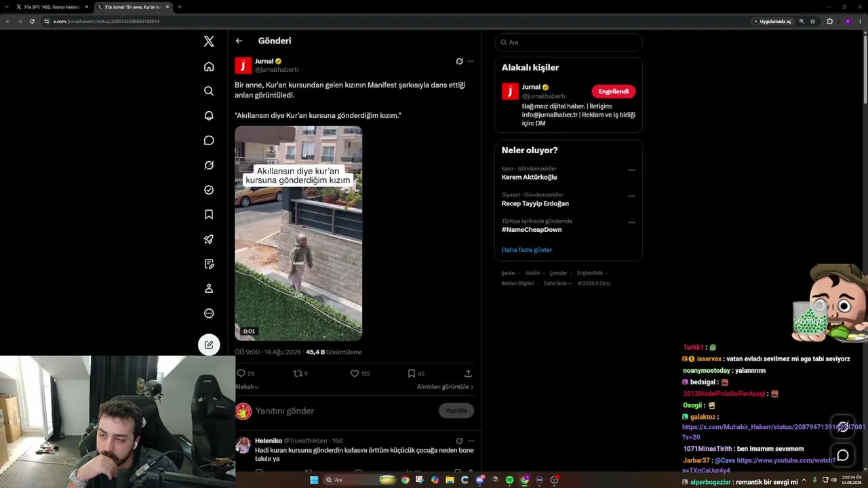868x488 pixels.
Task: Repost the post showing 9 reposts
Action: (x=297, y=373)
